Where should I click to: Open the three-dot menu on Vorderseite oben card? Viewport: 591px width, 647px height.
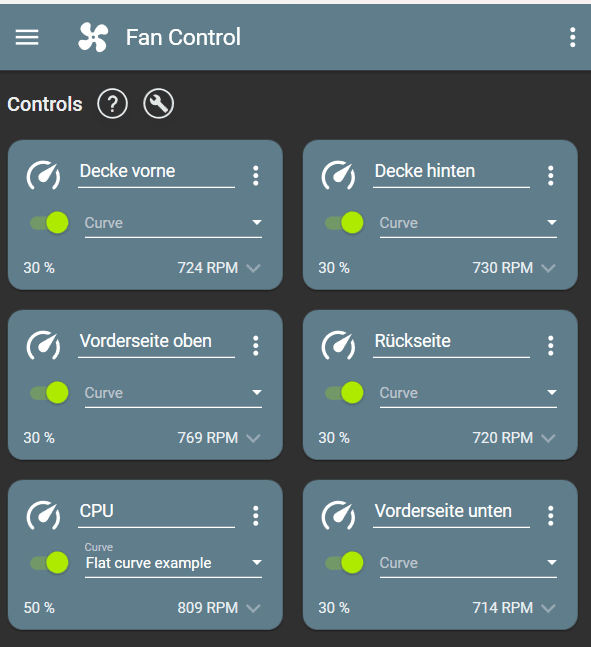[x=255, y=346]
